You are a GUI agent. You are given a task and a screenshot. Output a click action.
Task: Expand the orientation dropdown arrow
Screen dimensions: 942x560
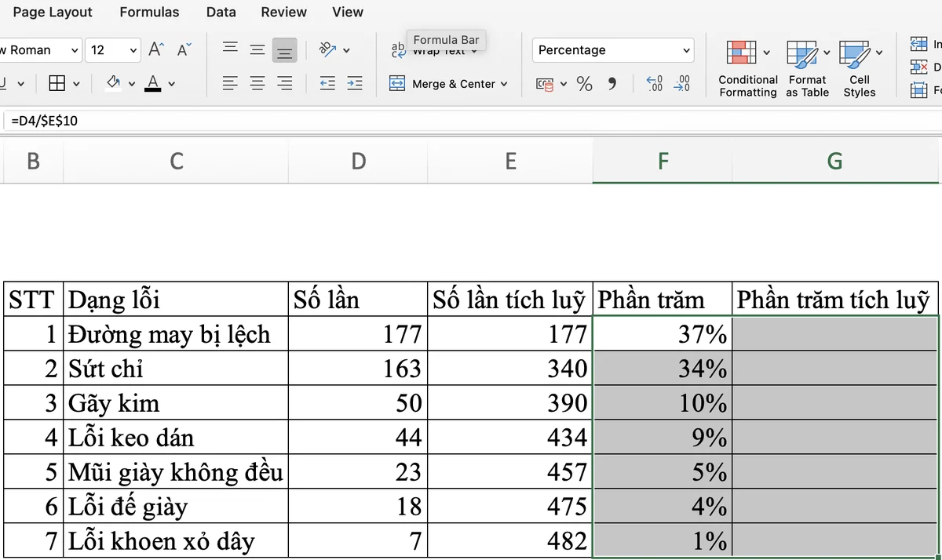[346, 50]
